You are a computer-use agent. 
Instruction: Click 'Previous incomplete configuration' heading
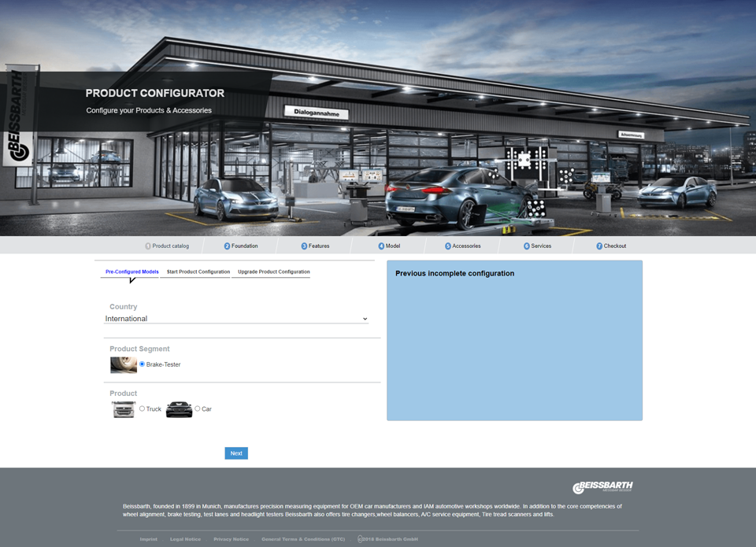[x=454, y=273]
